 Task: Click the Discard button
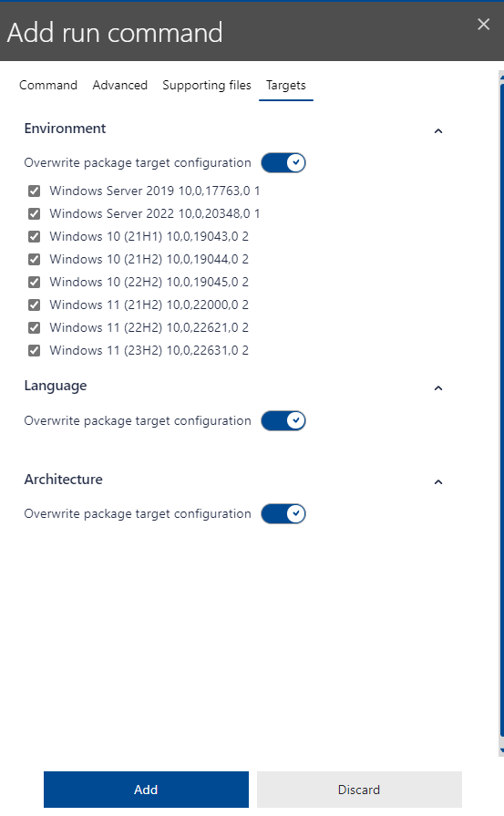359,790
